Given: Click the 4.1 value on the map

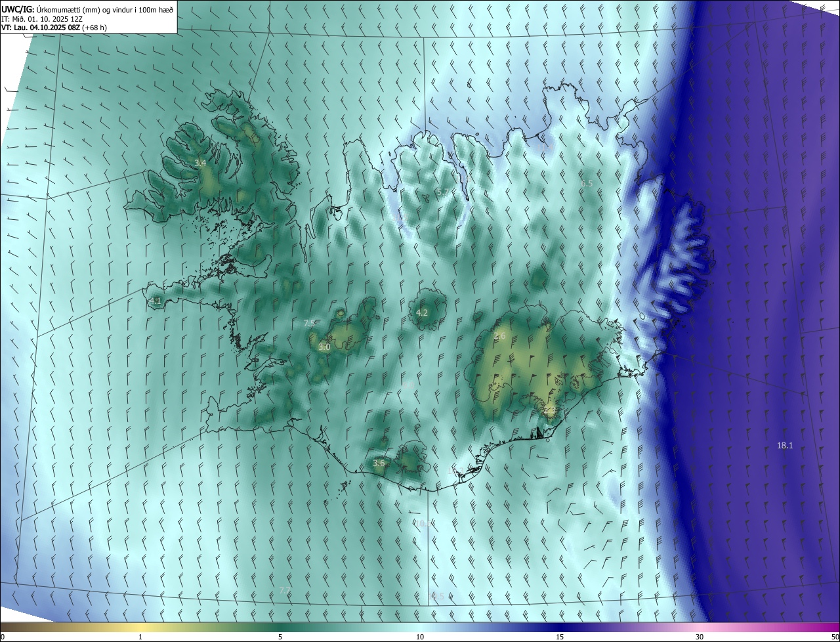Looking at the screenshot, I should pyautogui.click(x=156, y=301).
